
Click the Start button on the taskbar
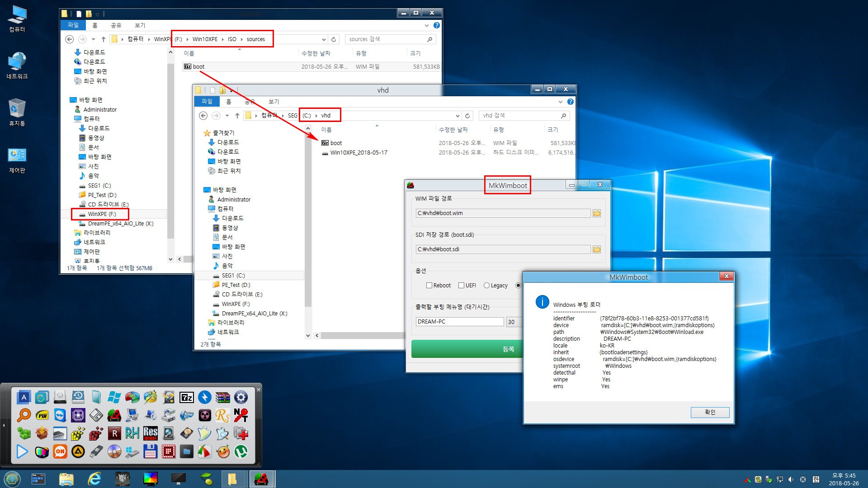12,479
